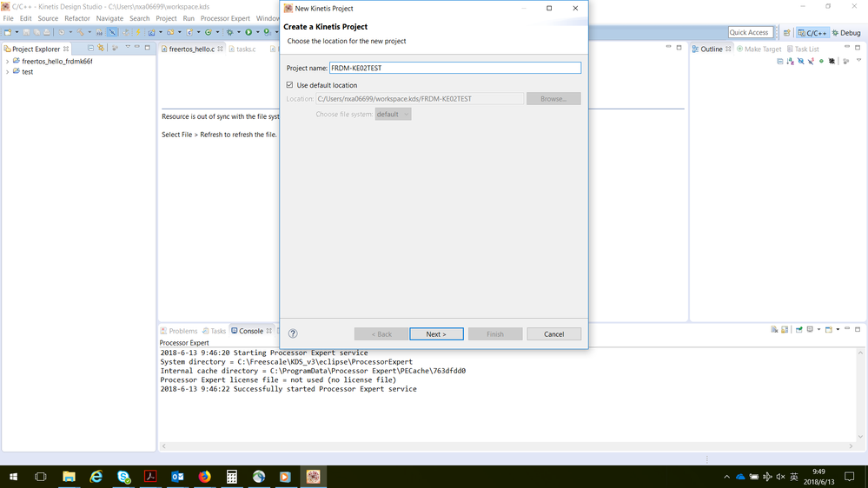This screenshot has height=488, width=868.
Task: Click the Next > button
Action: coord(436,333)
